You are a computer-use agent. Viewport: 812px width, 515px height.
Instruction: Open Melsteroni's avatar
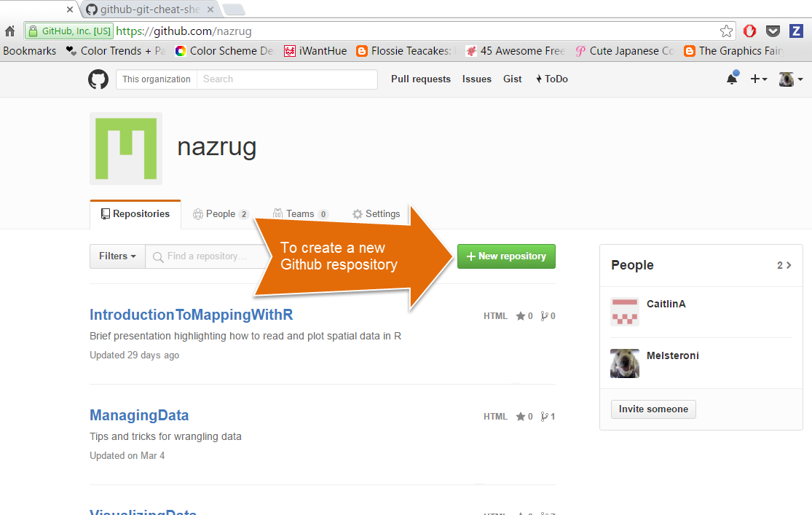tap(625, 363)
